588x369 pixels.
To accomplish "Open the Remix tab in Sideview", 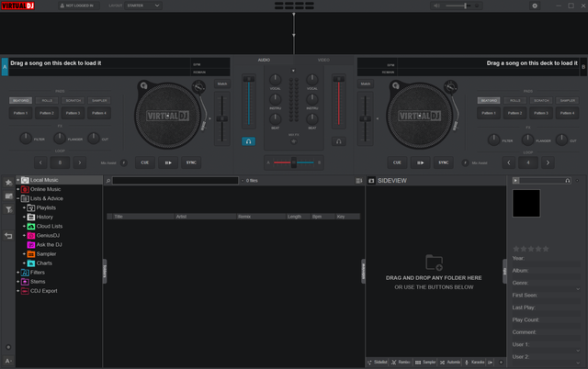I will 401,363.
